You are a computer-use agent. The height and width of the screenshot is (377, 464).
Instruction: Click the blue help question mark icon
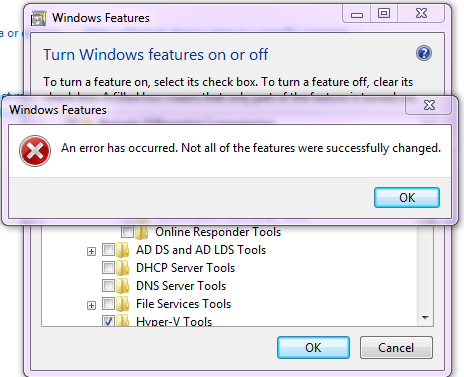tap(424, 53)
